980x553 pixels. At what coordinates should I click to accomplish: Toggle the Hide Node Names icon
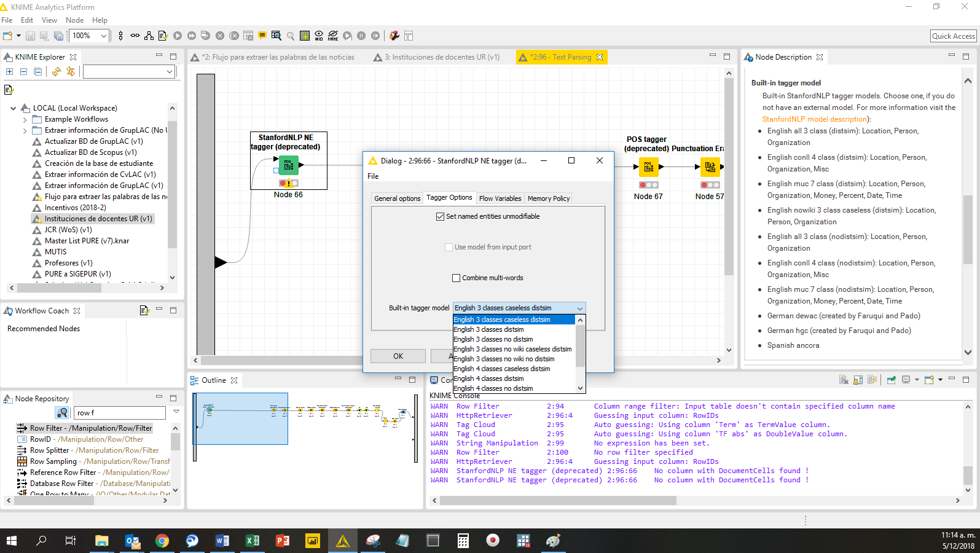(333, 36)
